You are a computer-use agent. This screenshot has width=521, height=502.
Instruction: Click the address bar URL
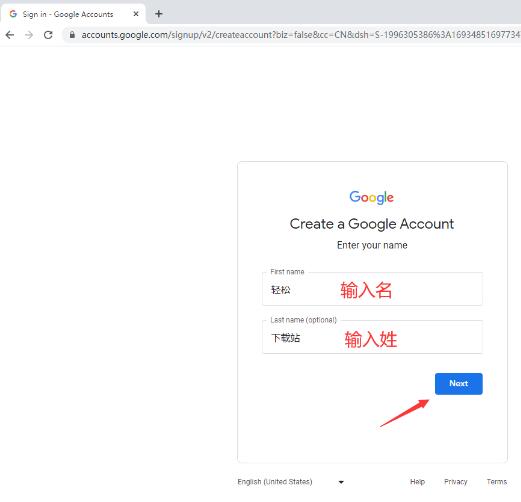300,35
